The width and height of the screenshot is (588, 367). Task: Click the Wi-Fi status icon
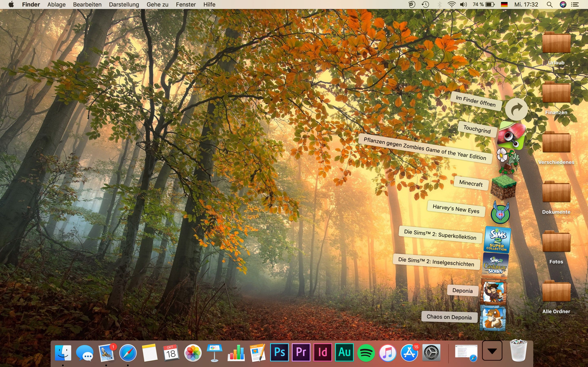451,4
